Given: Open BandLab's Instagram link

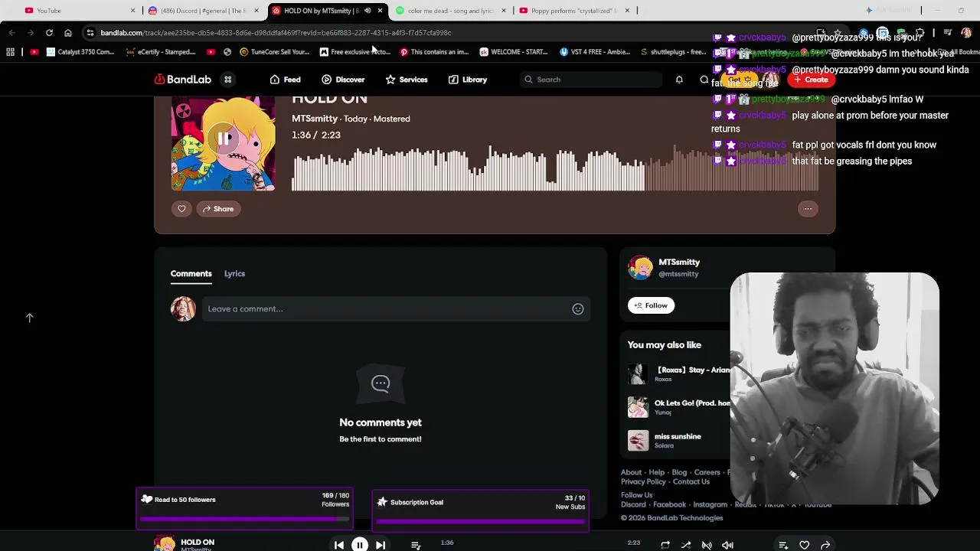Looking at the screenshot, I should (x=710, y=504).
